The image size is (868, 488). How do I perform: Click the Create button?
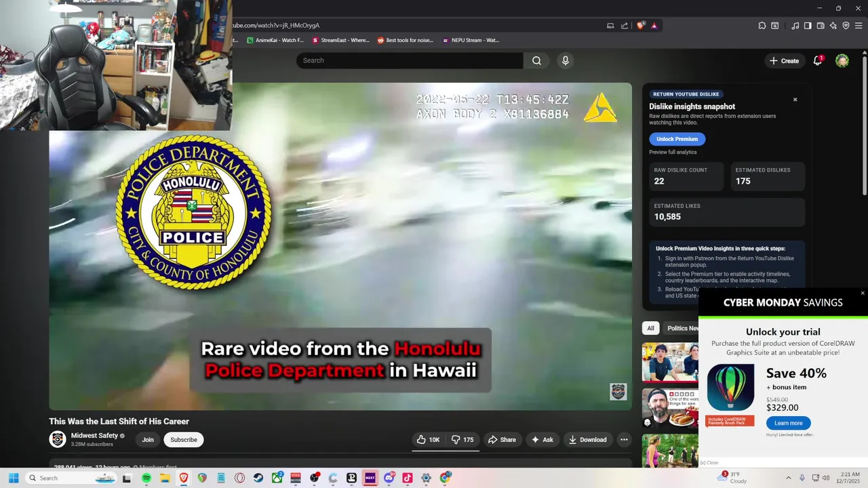click(784, 60)
